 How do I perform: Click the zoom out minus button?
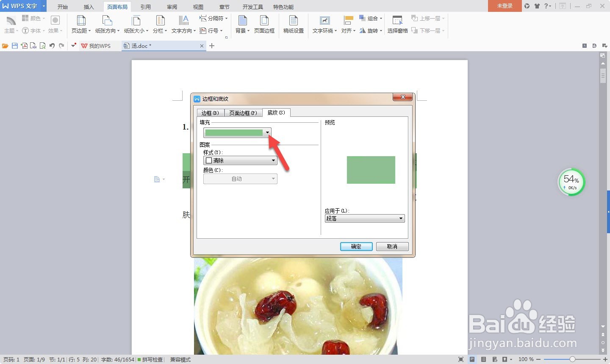538,359
